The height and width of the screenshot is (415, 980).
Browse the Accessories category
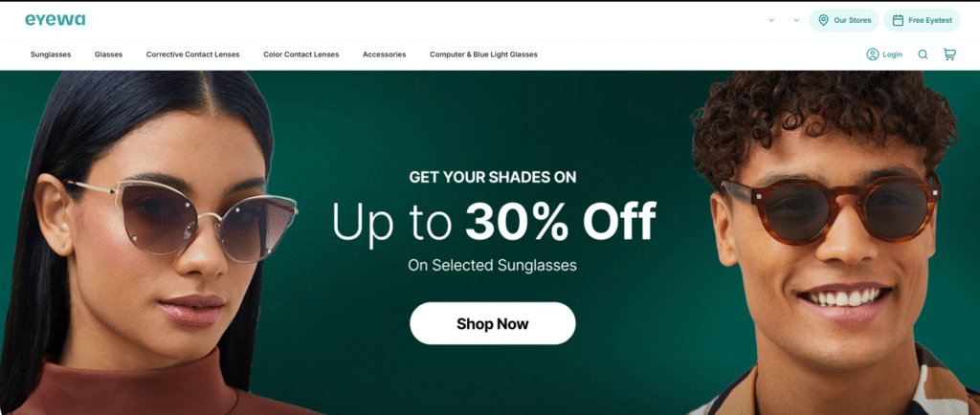point(385,55)
